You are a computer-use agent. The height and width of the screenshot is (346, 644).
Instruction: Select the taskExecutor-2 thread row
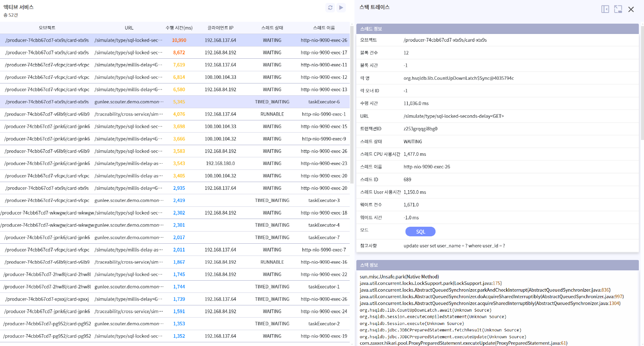click(x=175, y=323)
